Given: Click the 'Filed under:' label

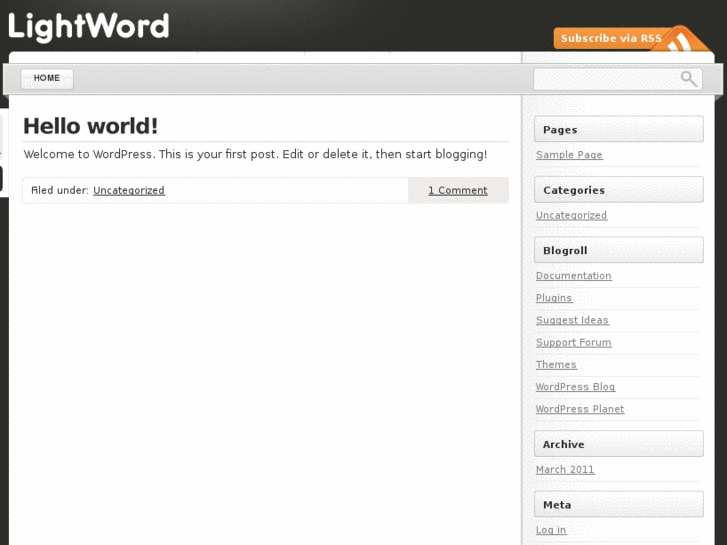Looking at the screenshot, I should coord(60,190).
